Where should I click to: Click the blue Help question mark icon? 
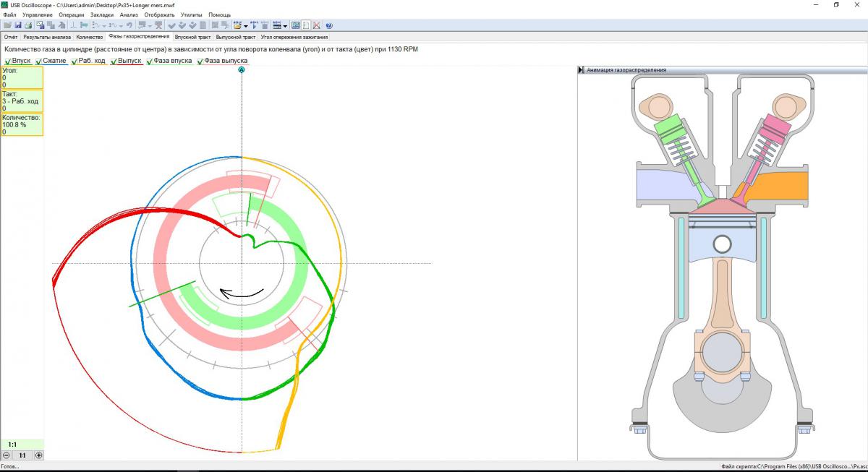point(328,25)
